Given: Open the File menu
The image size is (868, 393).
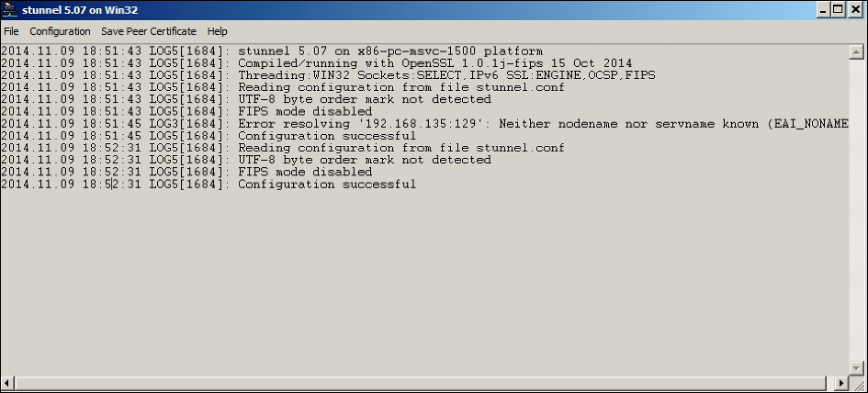Looking at the screenshot, I should pos(11,31).
